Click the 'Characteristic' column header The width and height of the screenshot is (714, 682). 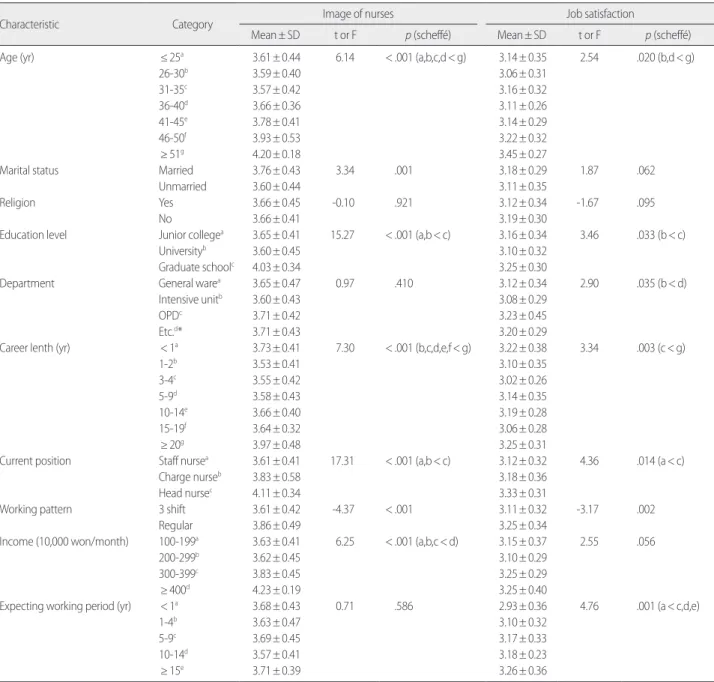[x=30, y=24]
